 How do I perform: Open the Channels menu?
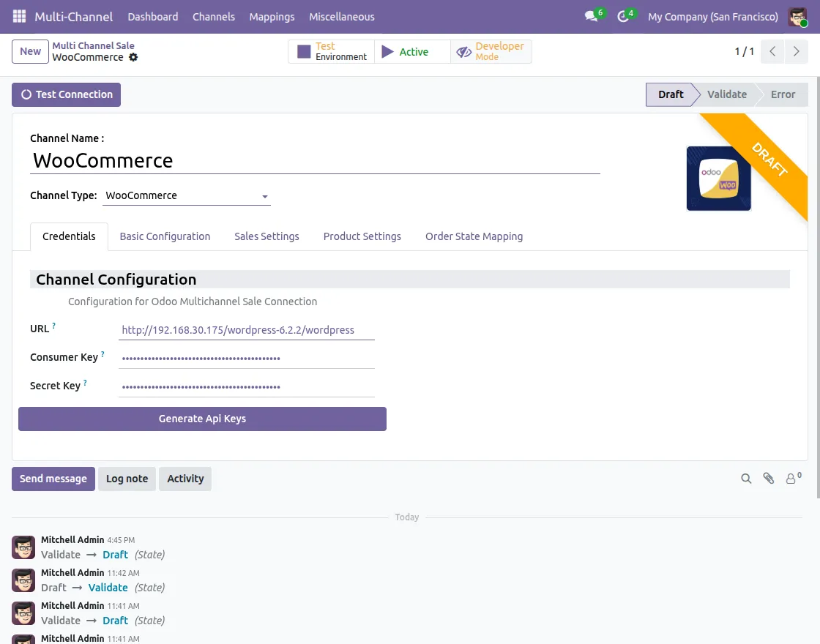tap(213, 17)
